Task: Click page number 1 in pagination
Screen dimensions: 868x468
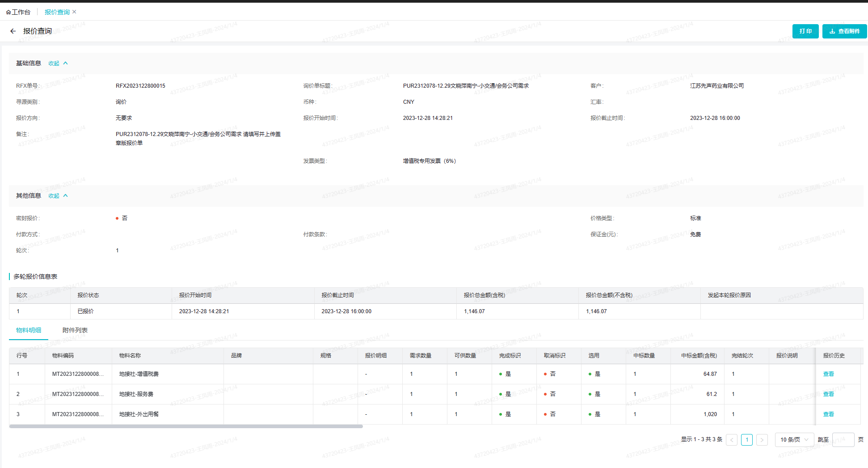Action: click(747, 440)
